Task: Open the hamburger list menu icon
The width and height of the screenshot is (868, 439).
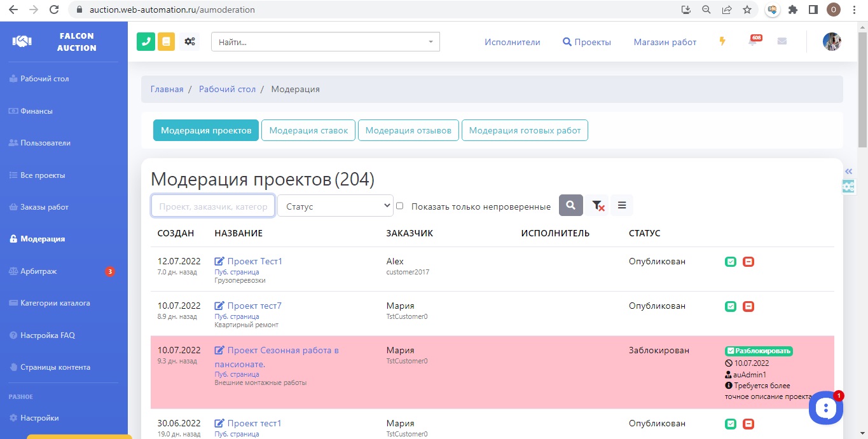Action: click(622, 205)
